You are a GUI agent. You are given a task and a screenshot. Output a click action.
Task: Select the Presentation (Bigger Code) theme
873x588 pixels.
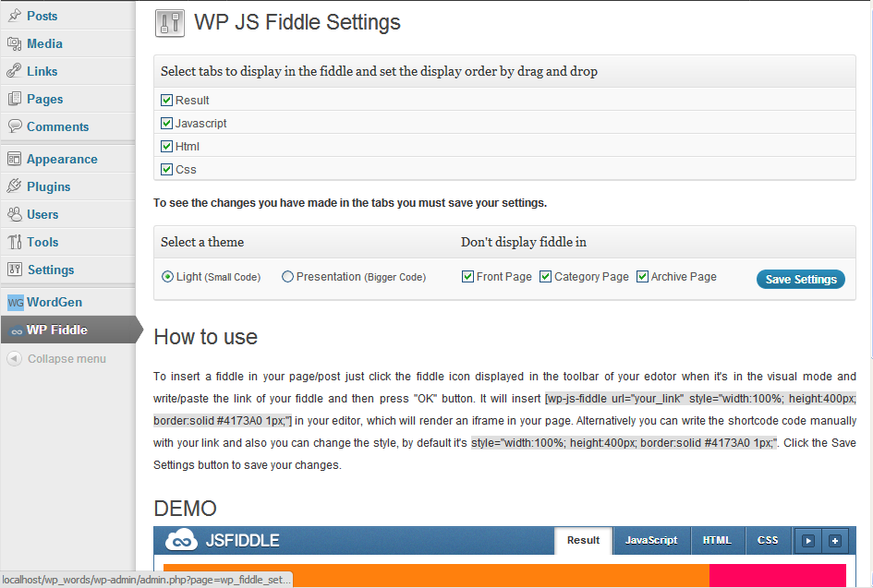pos(287,277)
